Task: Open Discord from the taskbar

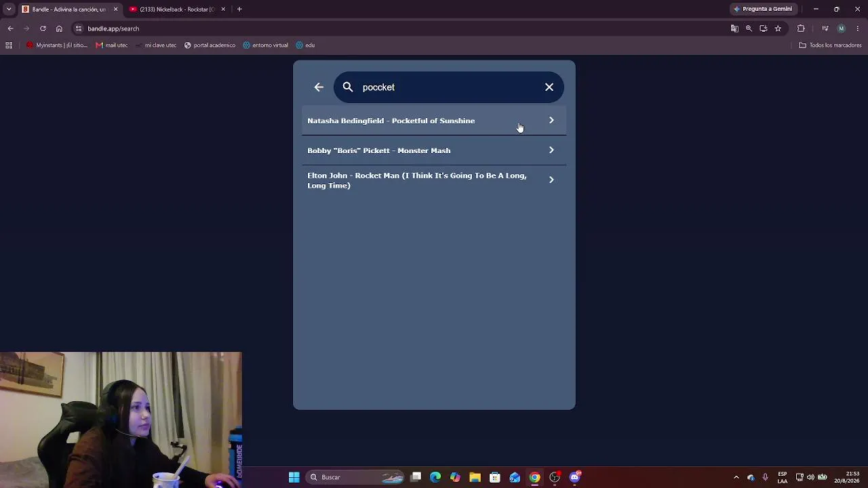Action: tap(575, 477)
